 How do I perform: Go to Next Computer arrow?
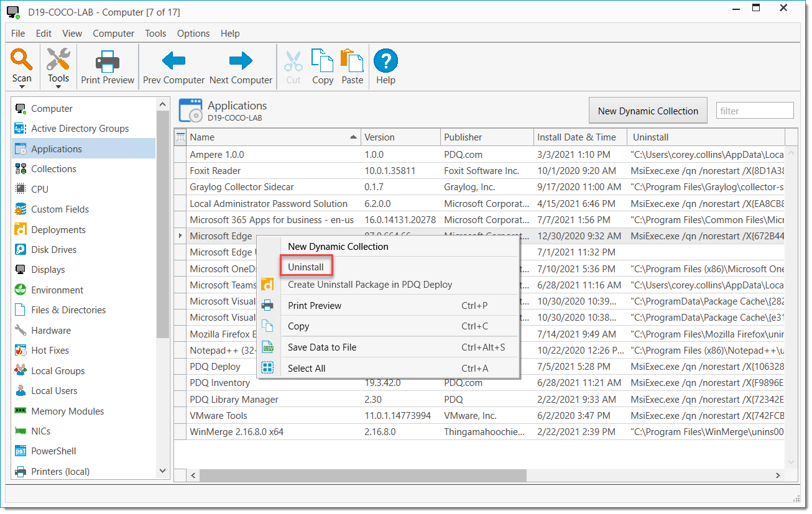click(241, 60)
